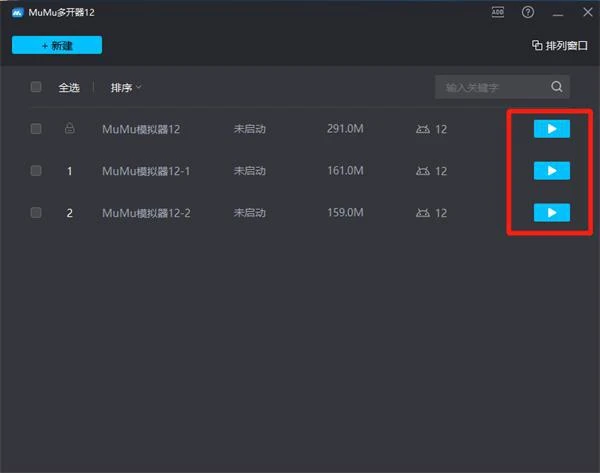Click the Android icon in MuMu模拟器12-2 row
Viewport: 600px width, 473px height.
coord(423,213)
